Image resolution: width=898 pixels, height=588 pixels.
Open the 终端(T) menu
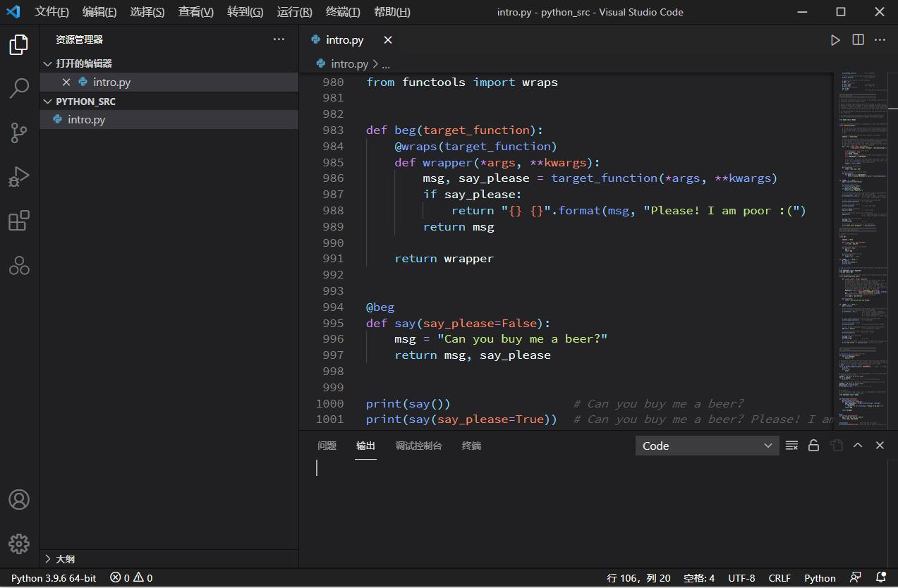[343, 12]
